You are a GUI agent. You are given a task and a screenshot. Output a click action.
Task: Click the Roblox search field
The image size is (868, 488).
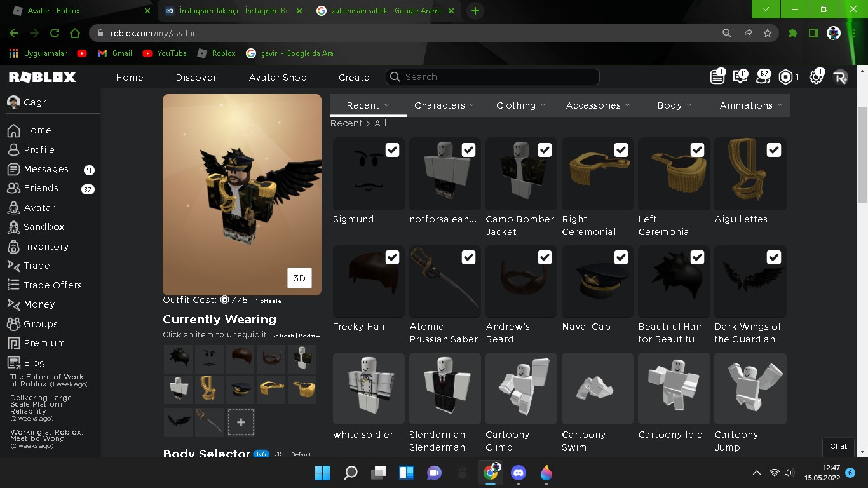492,77
